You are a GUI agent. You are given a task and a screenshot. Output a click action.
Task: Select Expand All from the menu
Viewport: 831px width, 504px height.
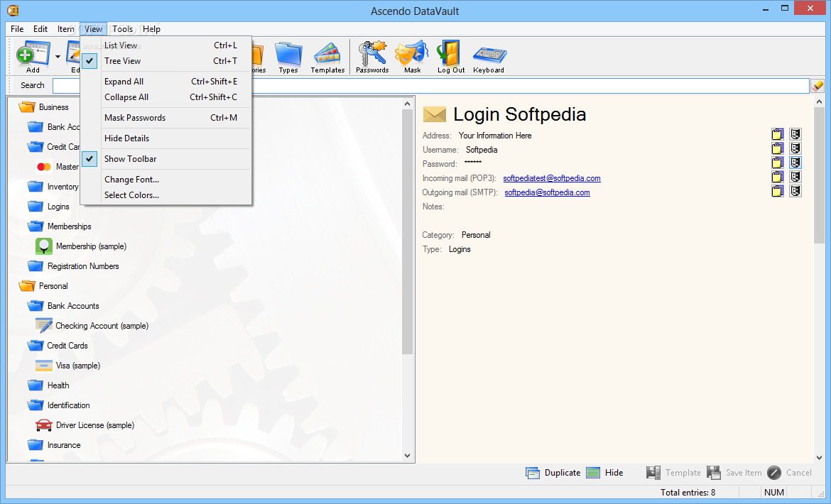pos(166,82)
